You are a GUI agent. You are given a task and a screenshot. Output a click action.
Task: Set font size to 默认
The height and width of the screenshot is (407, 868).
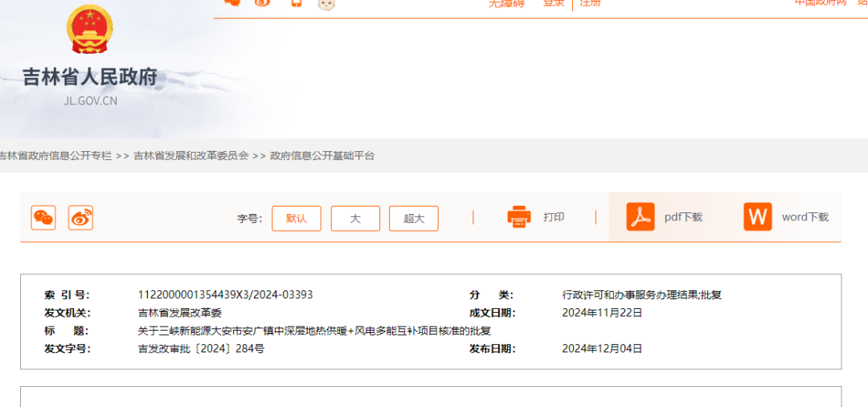coord(297,219)
